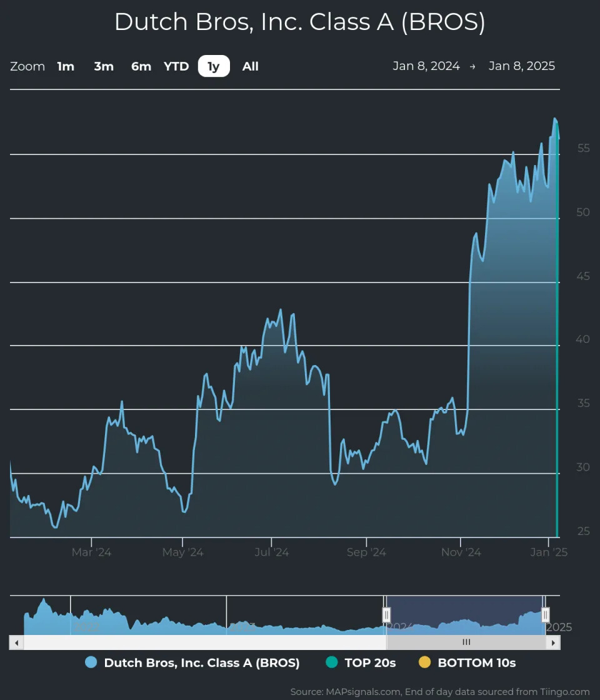
Task: Click the 55 price axis label
Action: (x=583, y=148)
